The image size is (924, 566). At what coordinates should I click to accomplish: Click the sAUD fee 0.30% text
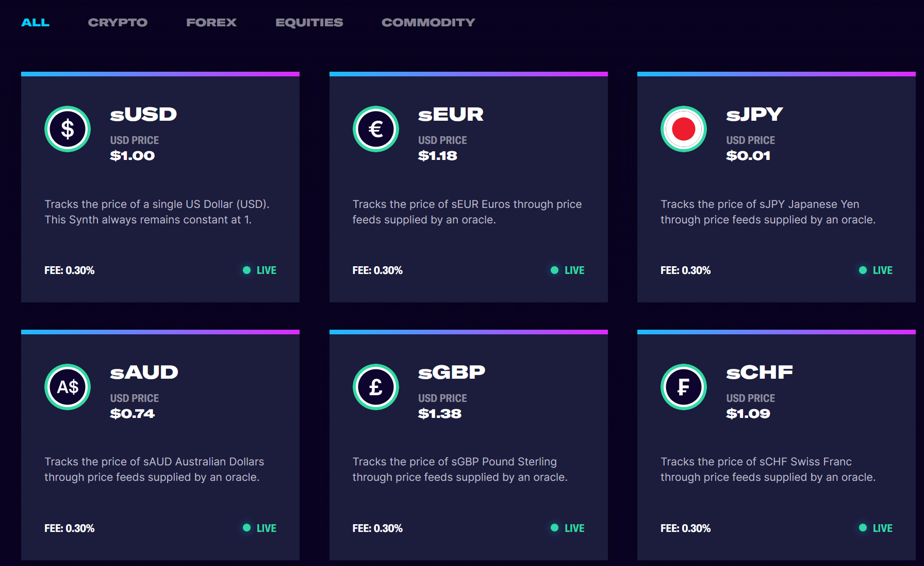pyautogui.click(x=70, y=528)
